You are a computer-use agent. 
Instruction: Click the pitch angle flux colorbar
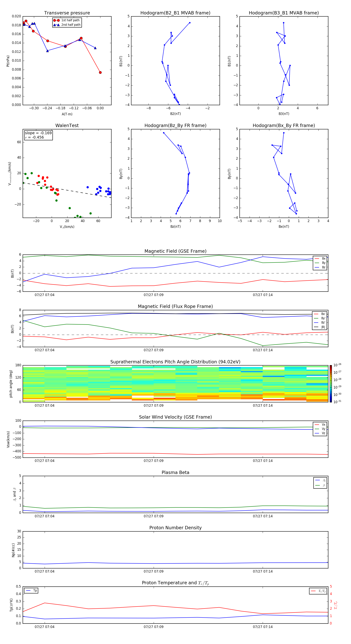pos(331,384)
